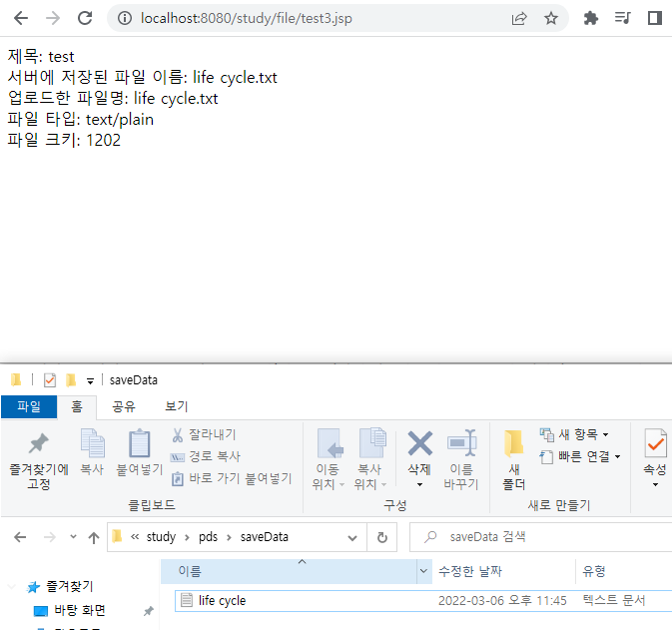The width and height of the screenshot is (672, 630).
Task: Expand the 속성 dropdown arrow
Action: 655,484
